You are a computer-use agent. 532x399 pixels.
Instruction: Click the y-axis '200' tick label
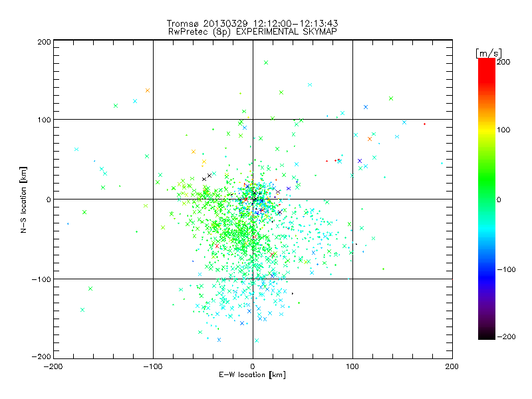point(44,42)
